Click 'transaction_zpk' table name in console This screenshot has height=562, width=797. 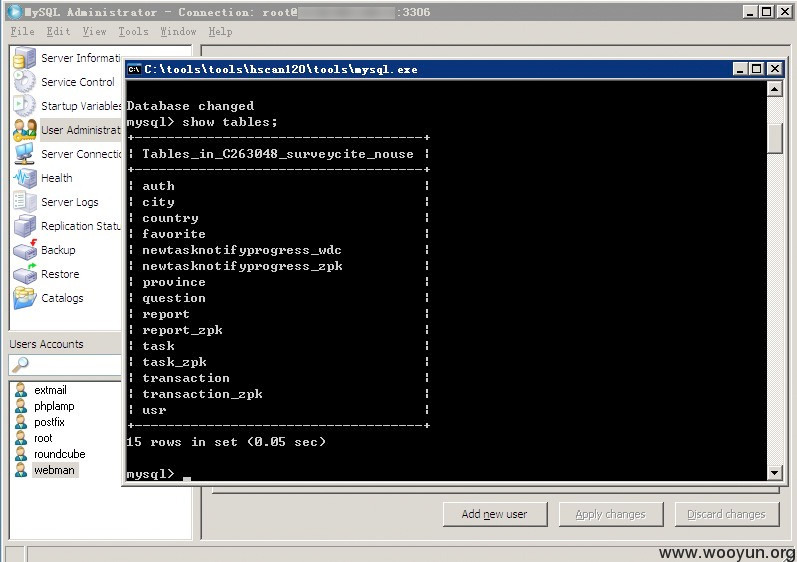pyautogui.click(x=202, y=394)
